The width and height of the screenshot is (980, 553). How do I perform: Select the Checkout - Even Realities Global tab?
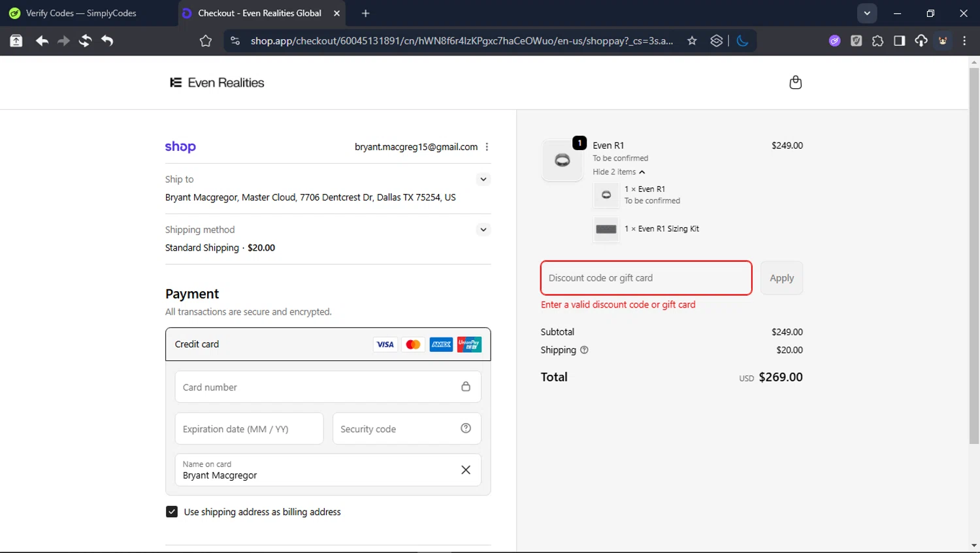tap(260, 13)
